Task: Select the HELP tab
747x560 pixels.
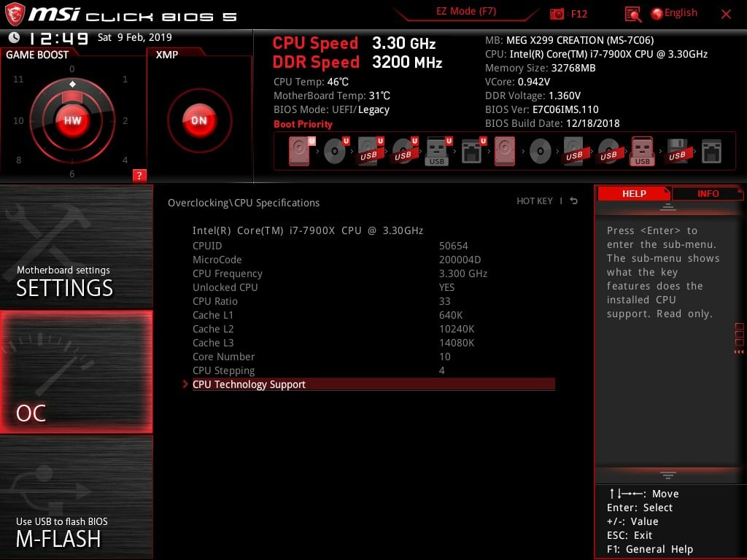Action: tap(633, 194)
